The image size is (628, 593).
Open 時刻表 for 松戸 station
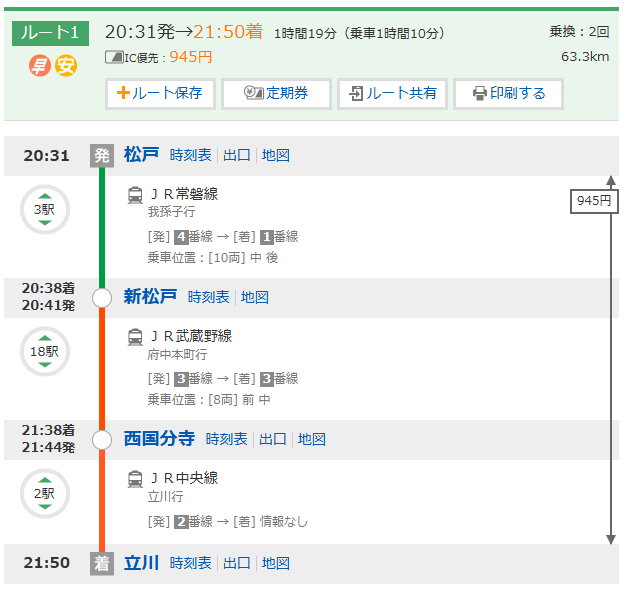click(x=191, y=155)
